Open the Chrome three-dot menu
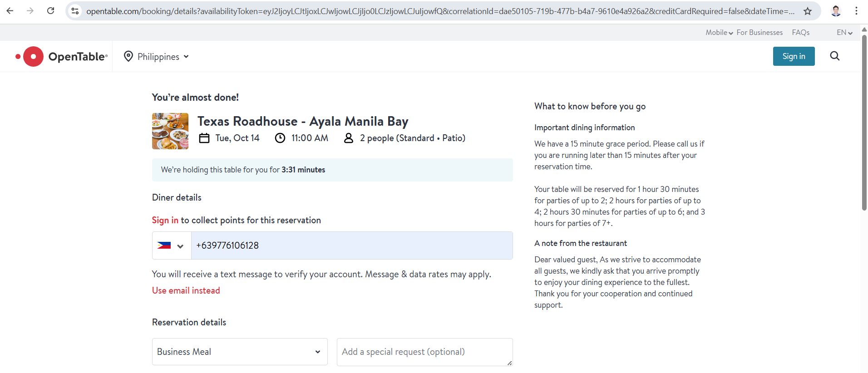This screenshot has width=868, height=373. click(856, 11)
